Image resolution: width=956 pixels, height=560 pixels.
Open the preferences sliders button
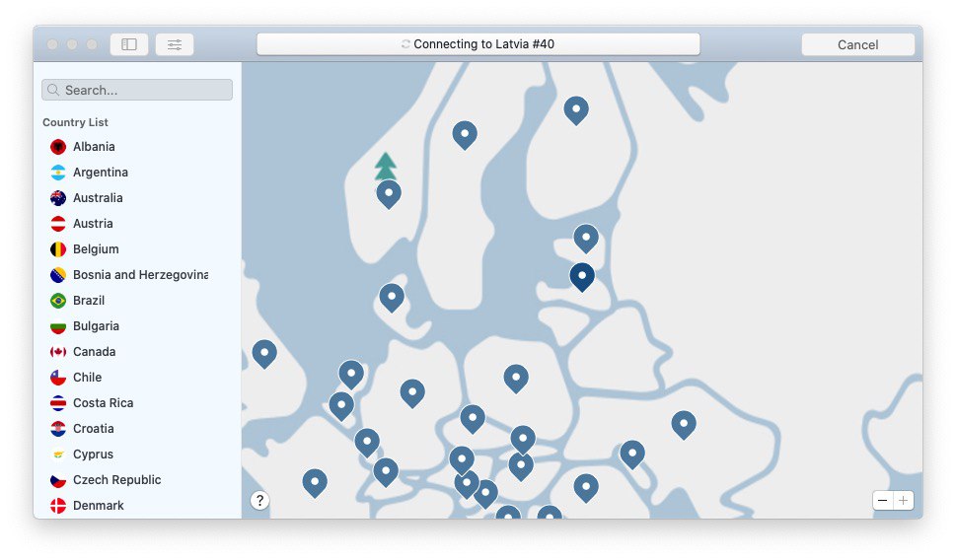pyautogui.click(x=175, y=44)
